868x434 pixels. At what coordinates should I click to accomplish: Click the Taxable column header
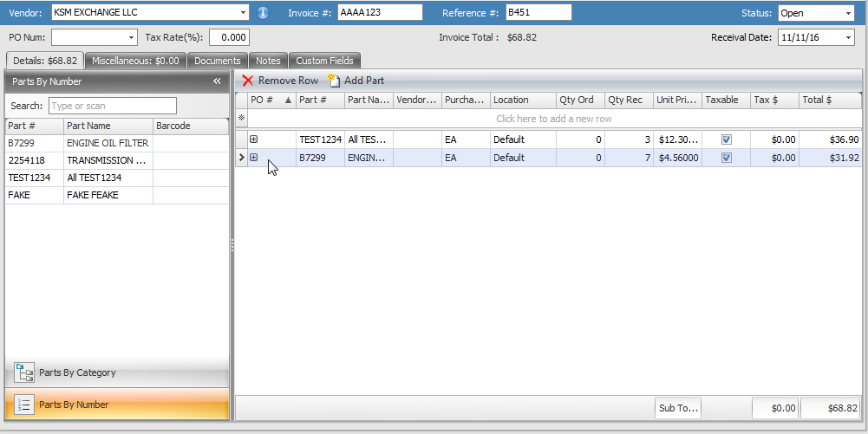(x=727, y=100)
